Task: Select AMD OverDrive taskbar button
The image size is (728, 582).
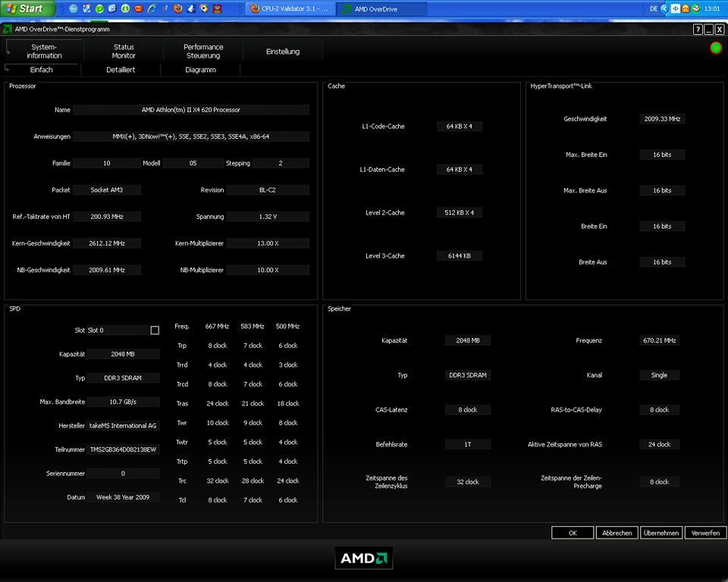Action: 381,9
